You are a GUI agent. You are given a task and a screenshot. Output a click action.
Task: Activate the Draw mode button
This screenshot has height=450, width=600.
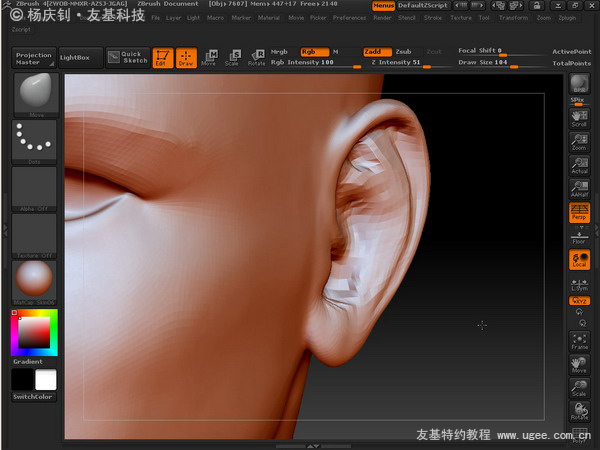pos(186,58)
